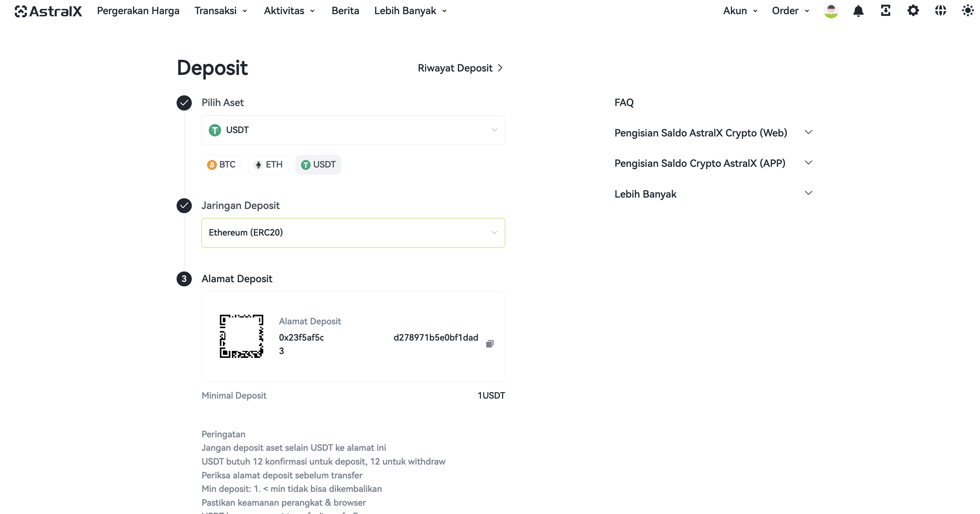Open the Ethereum (ERC20) network dropdown
The width and height of the screenshot is (980, 514).
tap(353, 233)
